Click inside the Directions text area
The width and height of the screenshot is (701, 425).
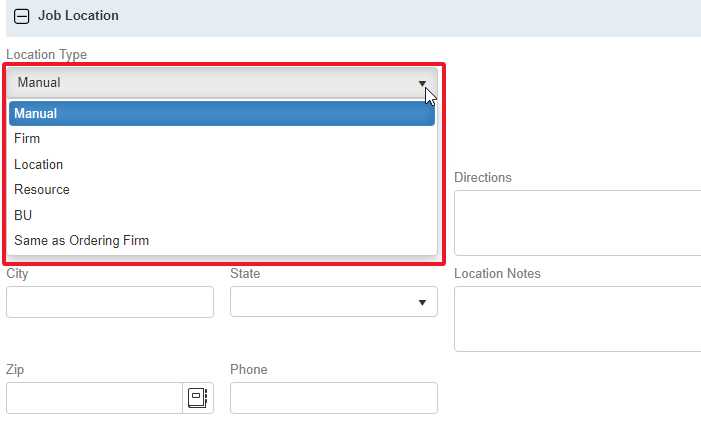pos(577,222)
